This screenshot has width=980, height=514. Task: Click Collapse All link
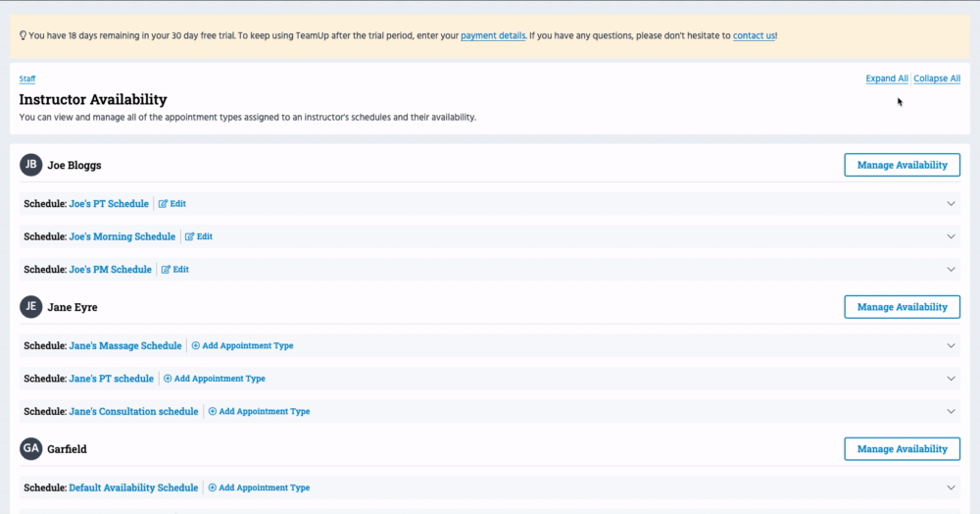click(x=937, y=78)
